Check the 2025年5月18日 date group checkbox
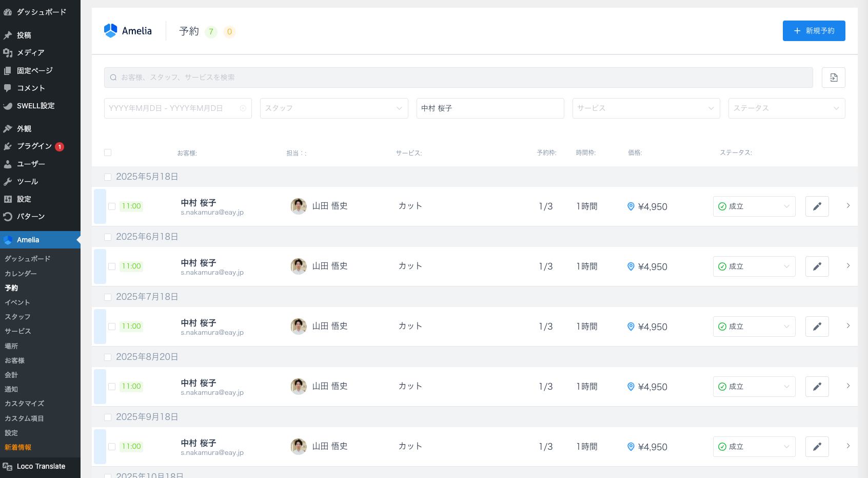 [x=108, y=177]
